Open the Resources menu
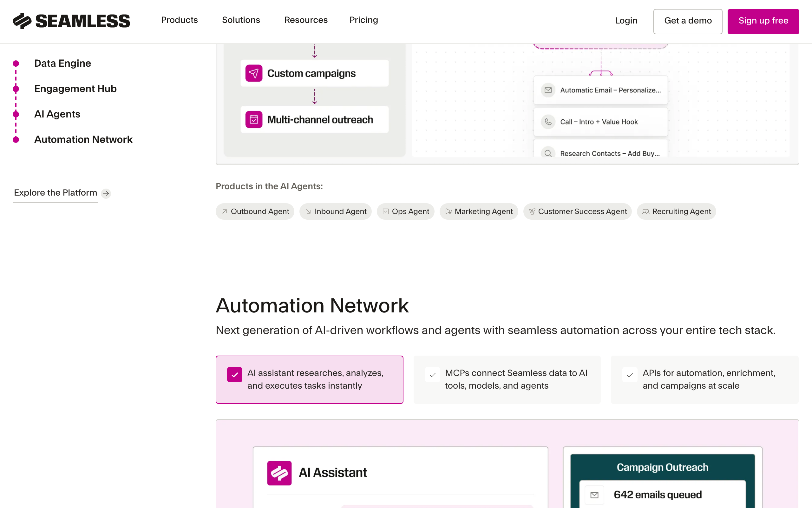Image resolution: width=812 pixels, height=508 pixels. 306,20
